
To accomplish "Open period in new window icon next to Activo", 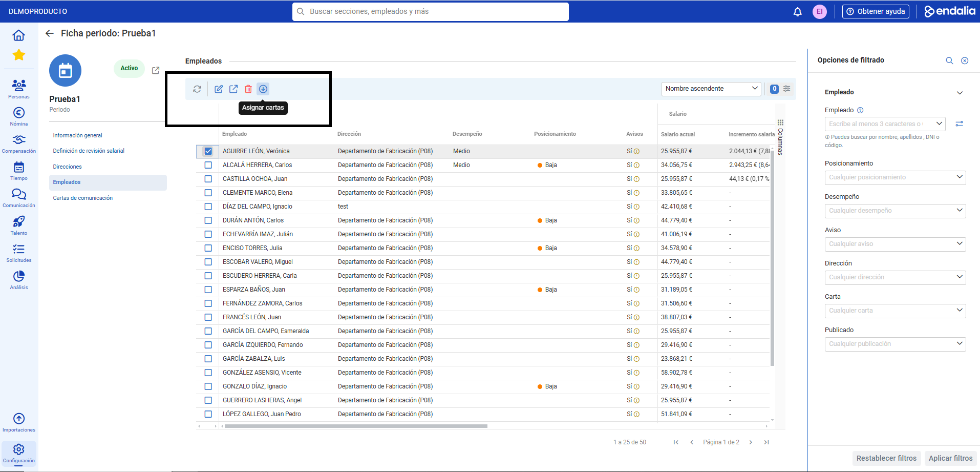I will click(x=156, y=70).
